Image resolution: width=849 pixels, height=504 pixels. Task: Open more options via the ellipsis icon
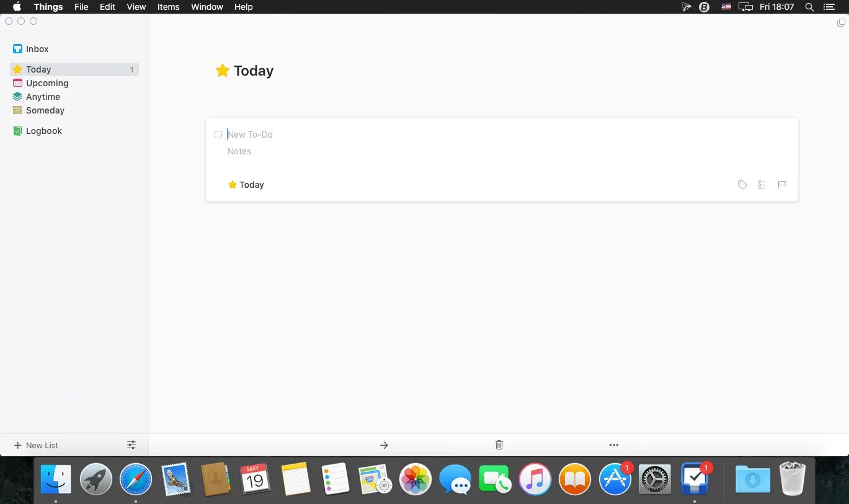[x=613, y=444]
